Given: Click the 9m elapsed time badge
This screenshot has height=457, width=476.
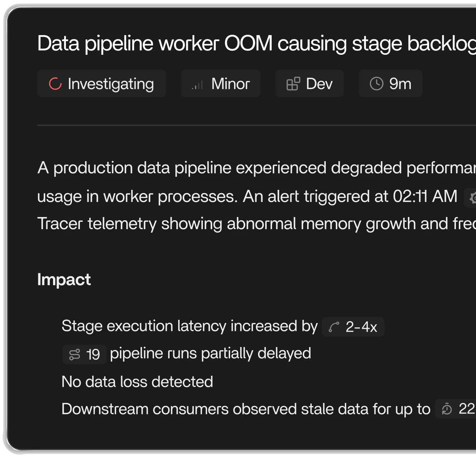Looking at the screenshot, I should (390, 83).
